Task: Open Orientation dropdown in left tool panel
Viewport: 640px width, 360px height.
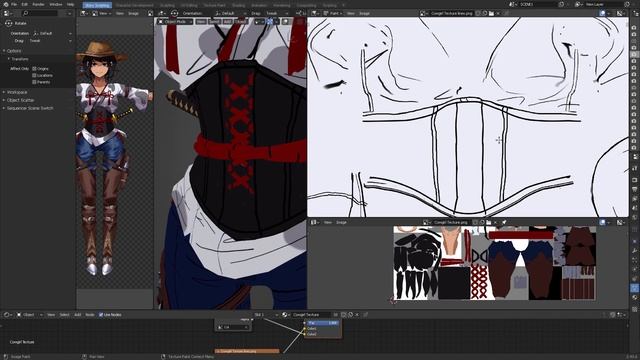Action: click(x=52, y=33)
